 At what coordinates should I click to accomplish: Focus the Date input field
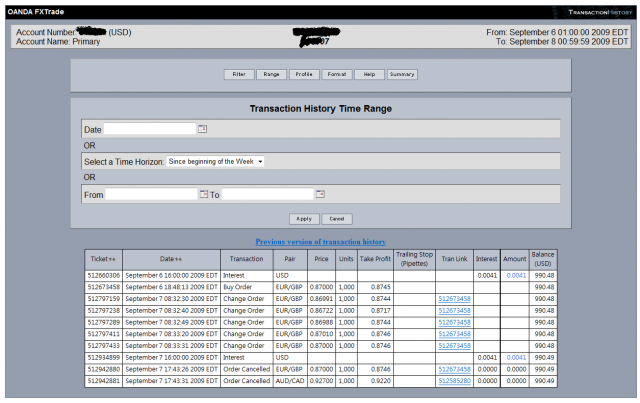150,129
